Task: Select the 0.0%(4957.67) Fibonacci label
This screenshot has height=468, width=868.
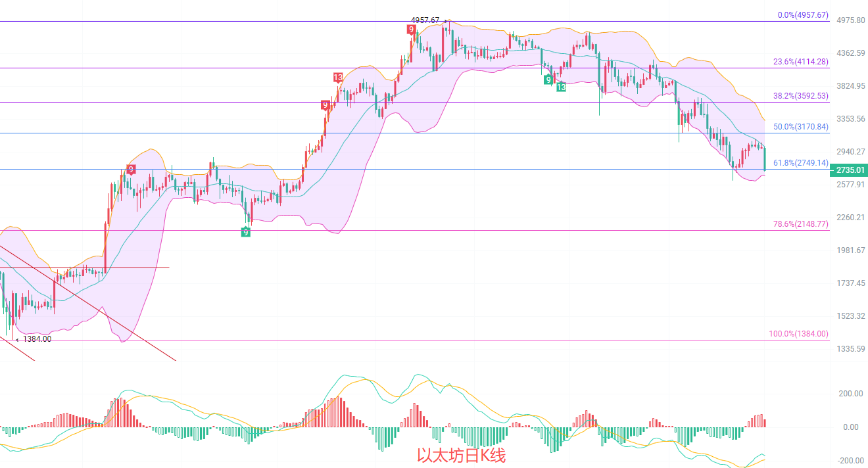Action: coord(802,14)
